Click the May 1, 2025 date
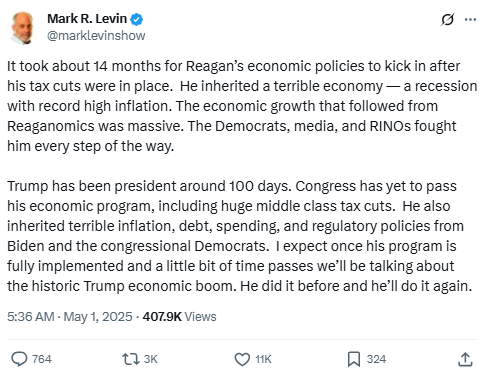The width and height of the screenshot is (485, 374). point(98,316)
